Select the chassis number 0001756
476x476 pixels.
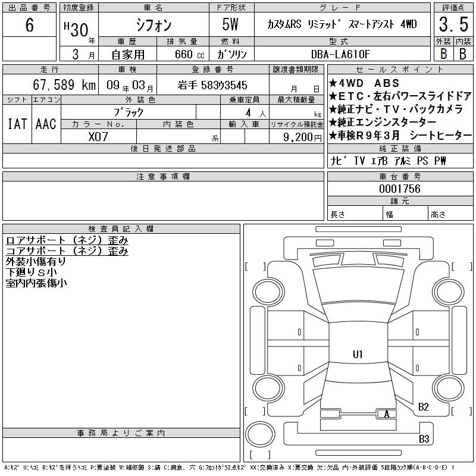(400, 189)
